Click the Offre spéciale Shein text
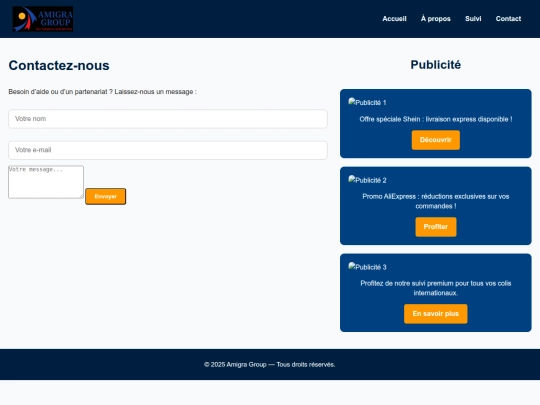The height and width of the screenshot is (405, 540). (436, 119)
